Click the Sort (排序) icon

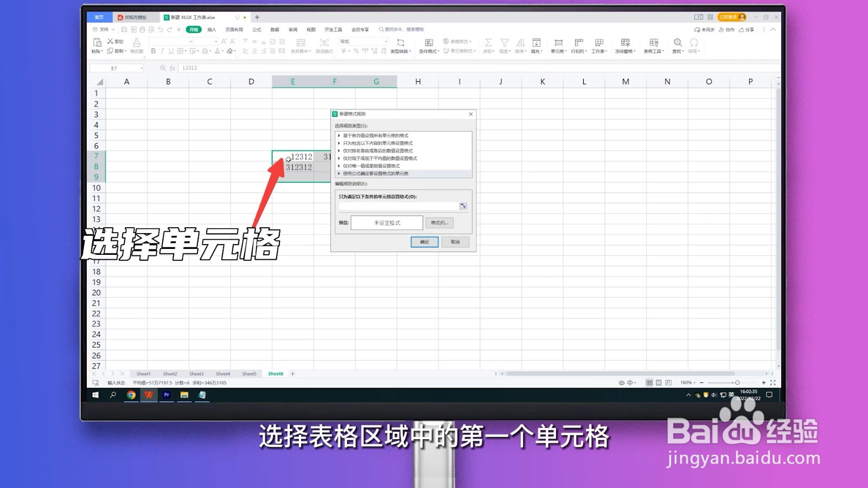520,42
